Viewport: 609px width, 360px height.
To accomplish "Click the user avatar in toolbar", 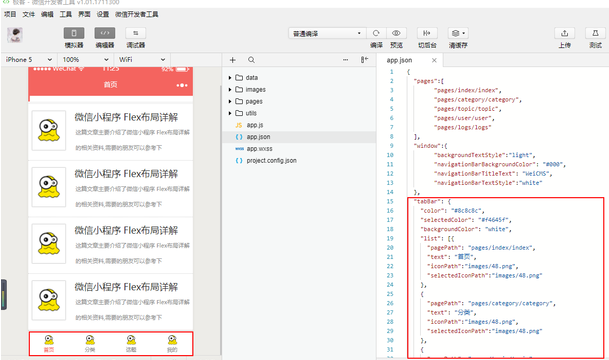I will [x=15, y=35].
